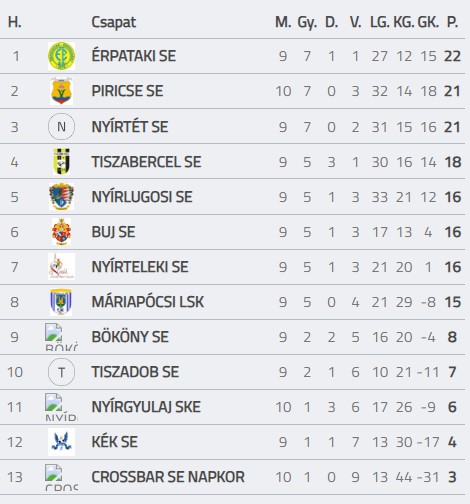The height and width of the screenshot is (504, 470).
Task: Click the Érpataki SE team crest
Action: coord(61,56)
